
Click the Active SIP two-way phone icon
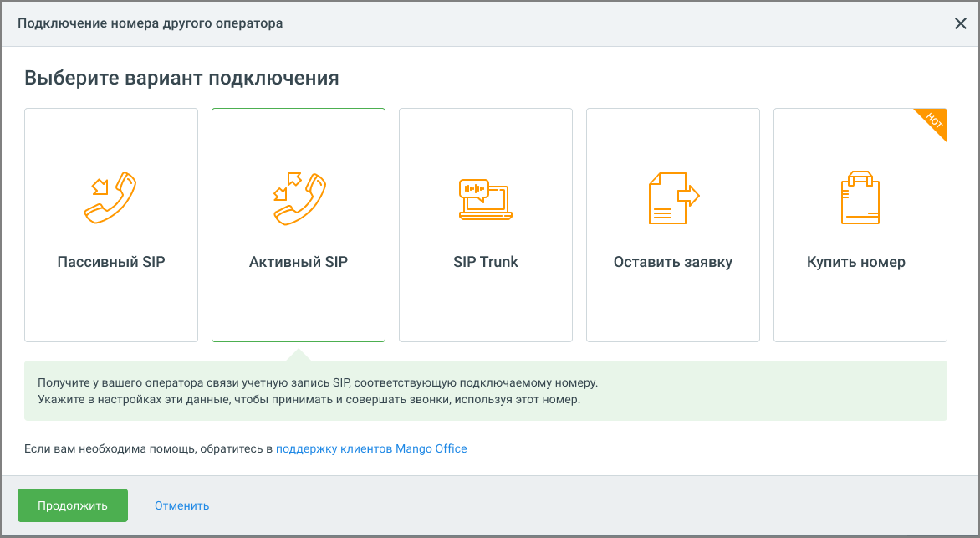click(x=299, y=198)
